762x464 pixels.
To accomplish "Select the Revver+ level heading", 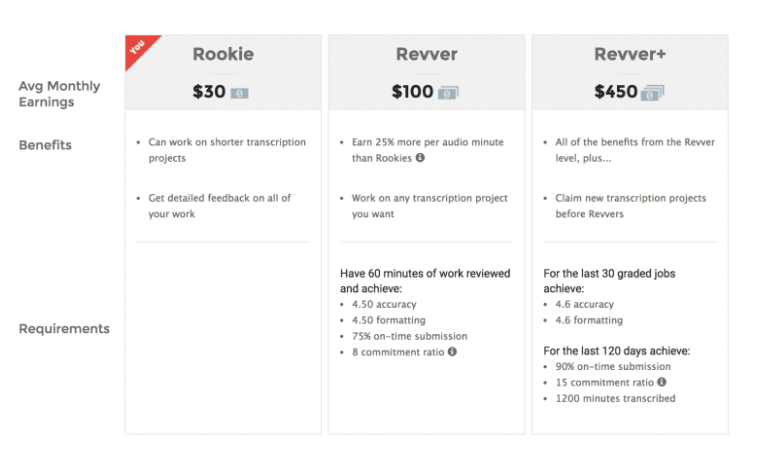I will coord(630,54).
